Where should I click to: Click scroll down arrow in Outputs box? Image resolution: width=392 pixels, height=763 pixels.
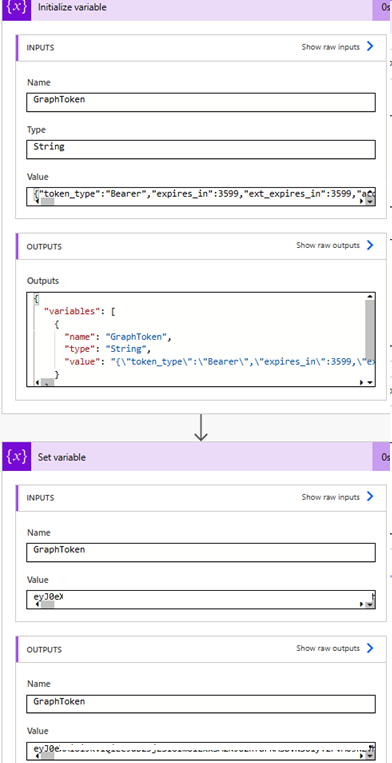[x=370, y=382]
